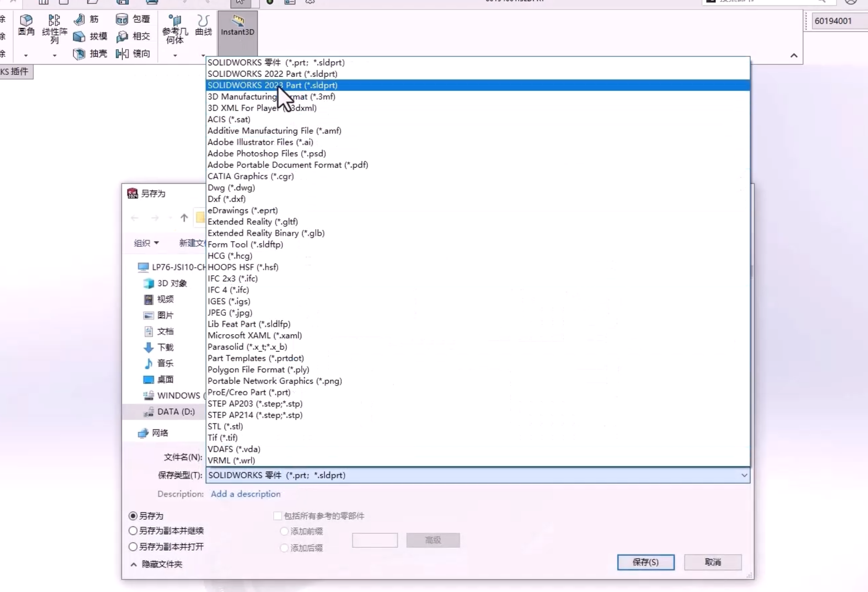The height and width of the screenshot is (592, 868).
Task: Choose VRML (*.wrl) file type
Action: pyautogui.click(x=478, y=461)
